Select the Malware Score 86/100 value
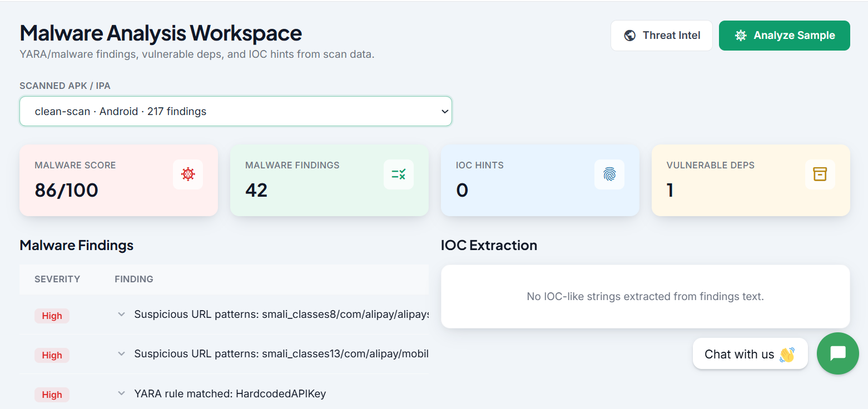 pyautogui.click(x=66, y=190)
